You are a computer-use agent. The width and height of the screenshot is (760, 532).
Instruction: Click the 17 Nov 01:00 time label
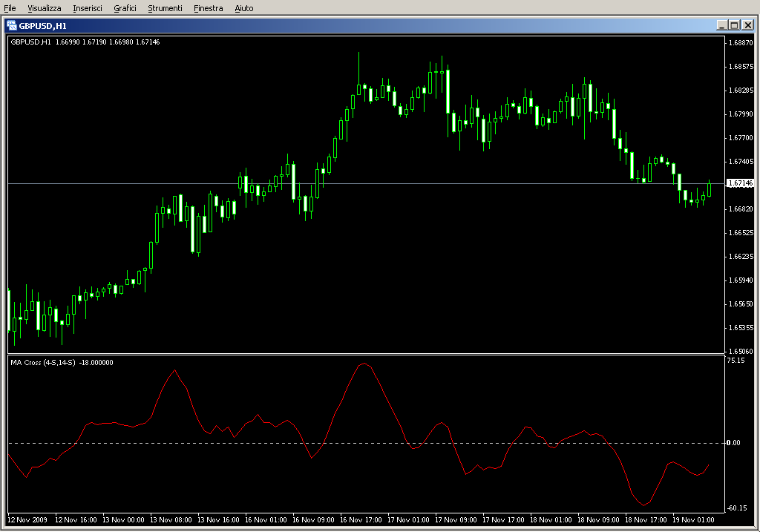coord(408,519)
